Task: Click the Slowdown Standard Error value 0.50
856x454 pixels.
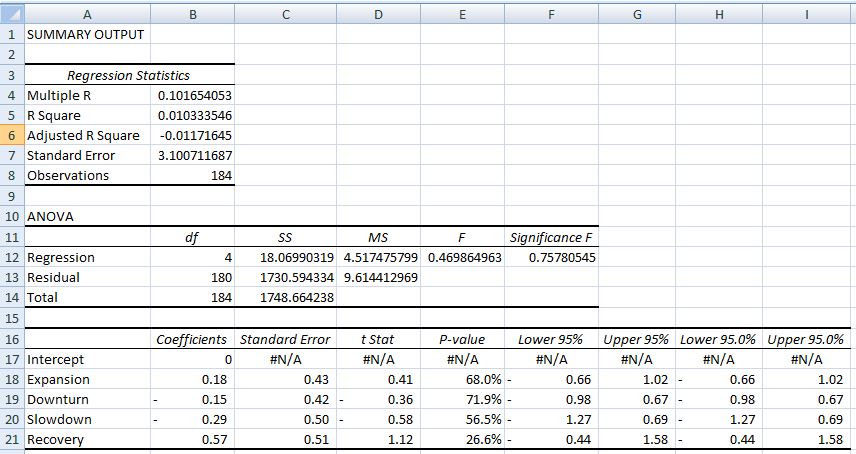Action: (286, 420)
